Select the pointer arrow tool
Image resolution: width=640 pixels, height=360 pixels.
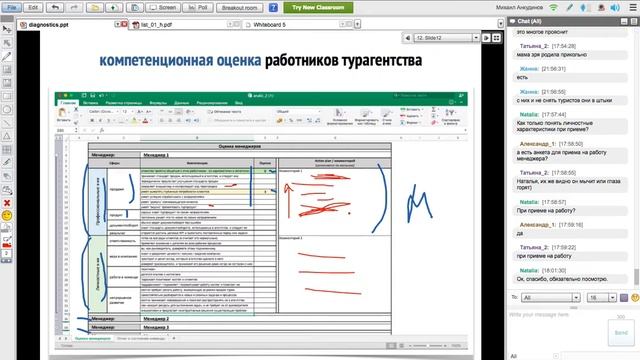point(7,29)
